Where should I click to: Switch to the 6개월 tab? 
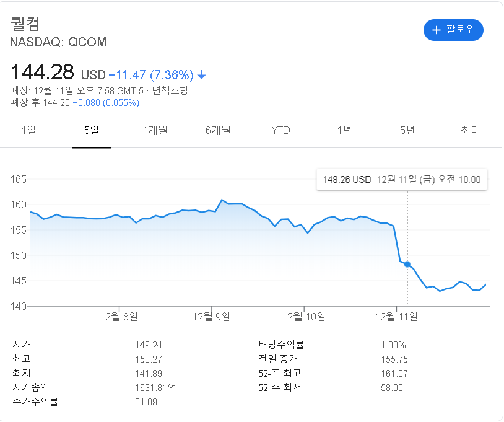coord(218,130)
